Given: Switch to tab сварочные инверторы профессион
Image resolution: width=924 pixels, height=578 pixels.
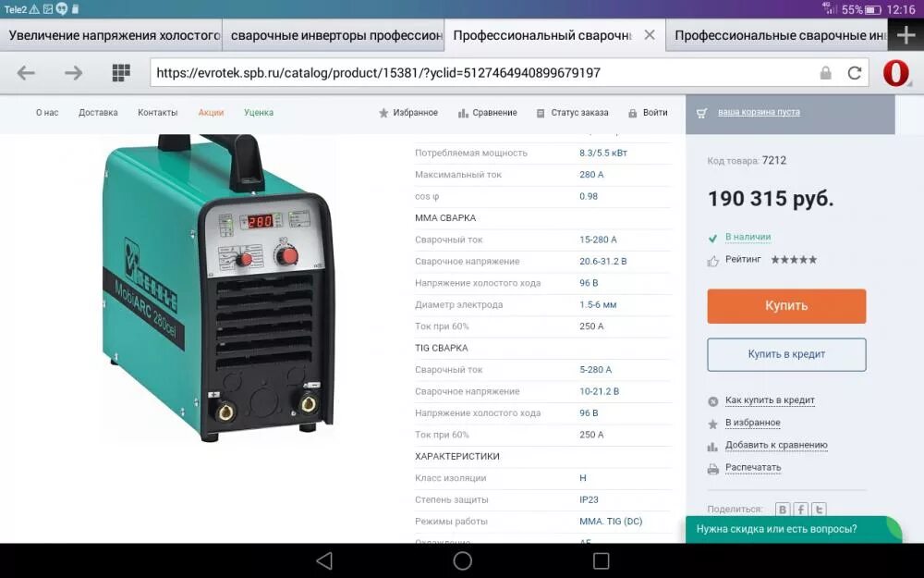Looking at the screenshot, I should [x=334, y=35].
